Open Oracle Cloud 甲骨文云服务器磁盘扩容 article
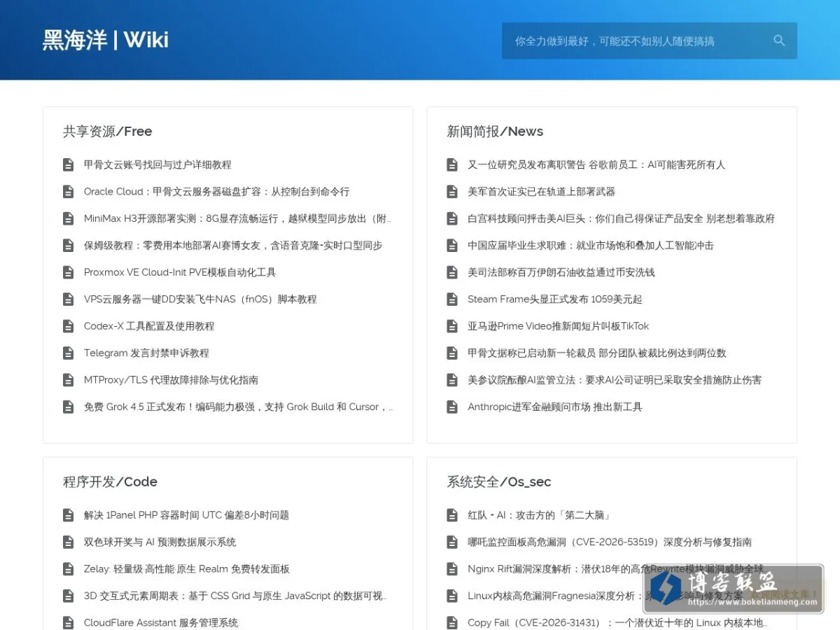 pos(217,192)
